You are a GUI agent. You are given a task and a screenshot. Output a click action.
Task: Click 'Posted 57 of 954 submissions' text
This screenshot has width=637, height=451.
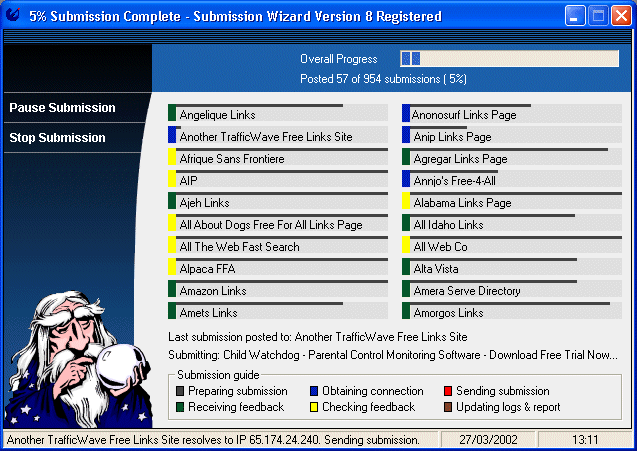(383, 78)
